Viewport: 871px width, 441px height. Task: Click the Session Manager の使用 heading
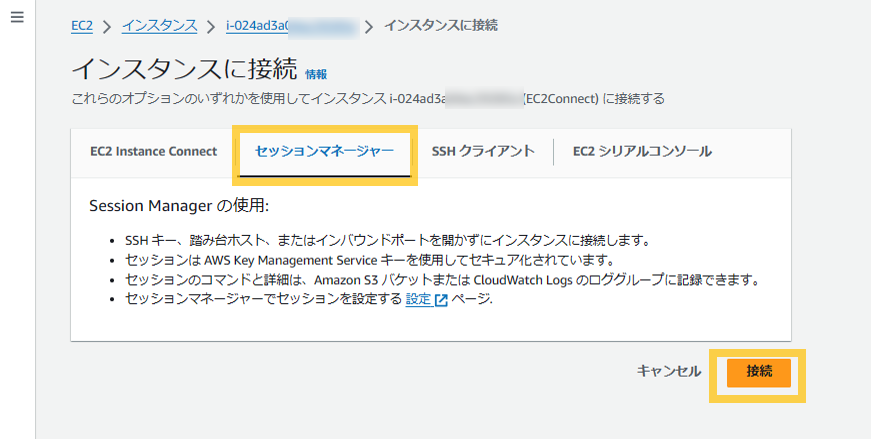point(179,206)
